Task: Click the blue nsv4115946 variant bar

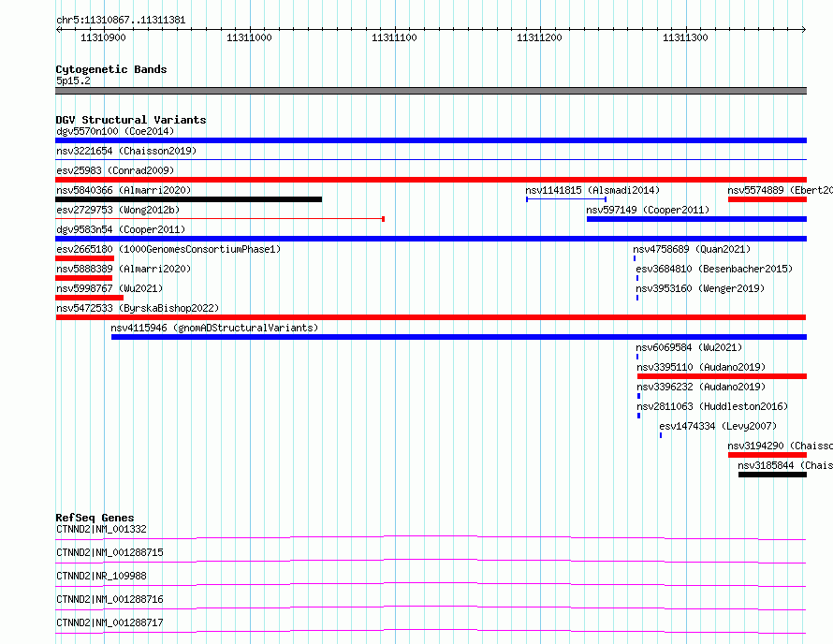Action: pyautogui.click(x=459, y=337)
